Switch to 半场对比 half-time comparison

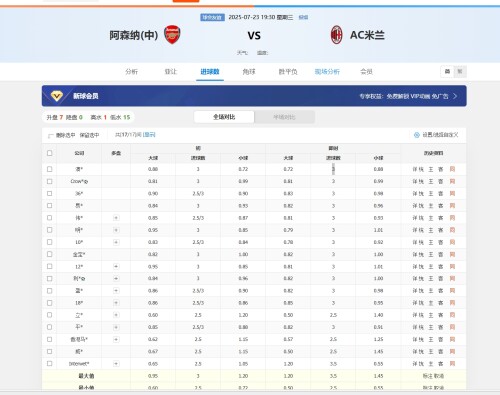pos(284,117)
